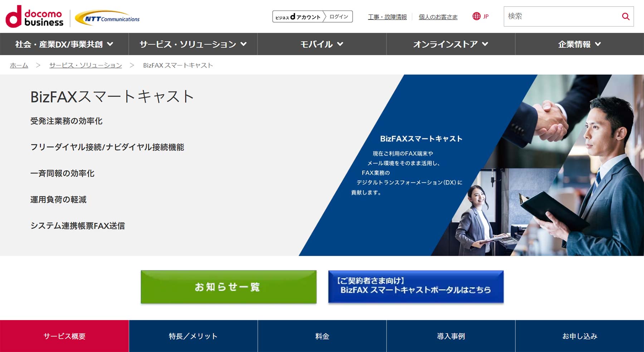Switch to the 料金 tab
Image resolution: width=644 pixels, height=352 pixels.
click(322, 336)
